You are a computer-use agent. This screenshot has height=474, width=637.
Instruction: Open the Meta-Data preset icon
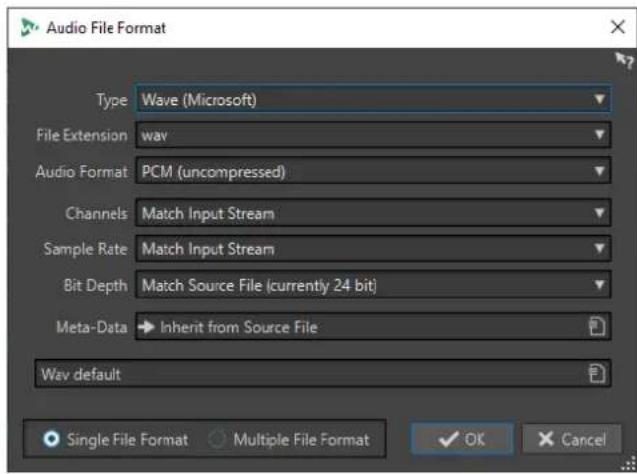click(x=597, y=327)
